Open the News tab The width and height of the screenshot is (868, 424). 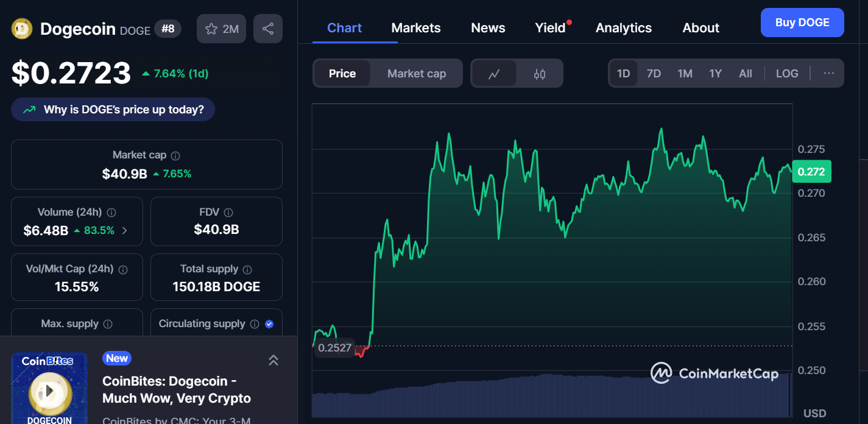point(488,28)
